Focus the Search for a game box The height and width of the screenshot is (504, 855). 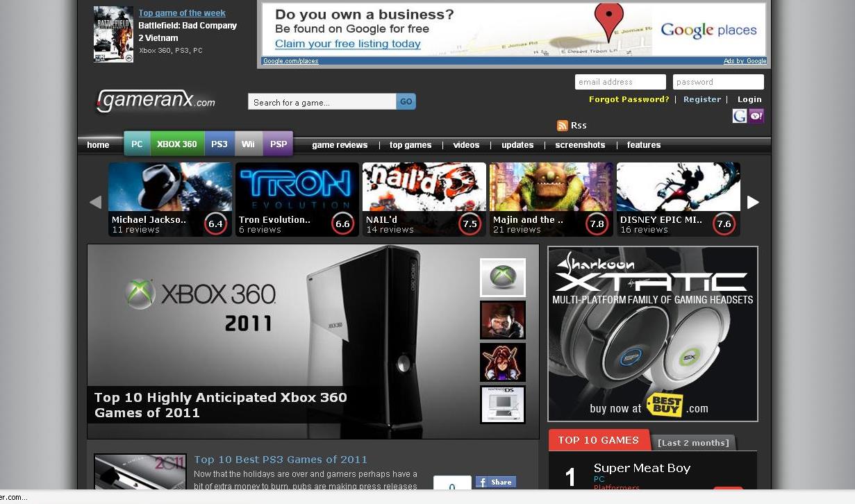pyautogui.click(x=322, y=101)
